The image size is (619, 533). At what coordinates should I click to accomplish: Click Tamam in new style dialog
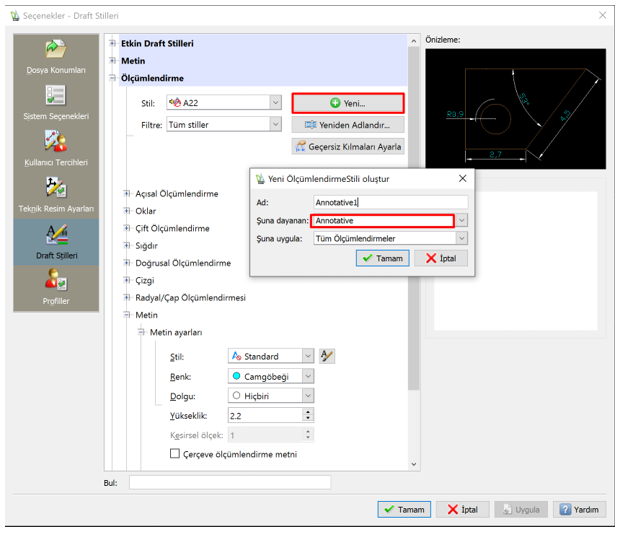tap(381, 258)
